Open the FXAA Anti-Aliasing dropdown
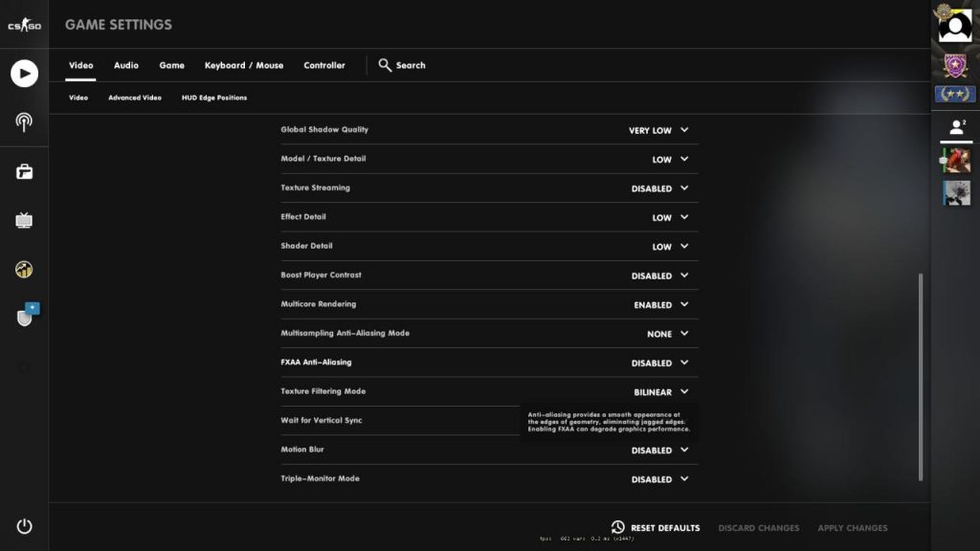Viewport: 980px width, 551px height. coord(661,364)
